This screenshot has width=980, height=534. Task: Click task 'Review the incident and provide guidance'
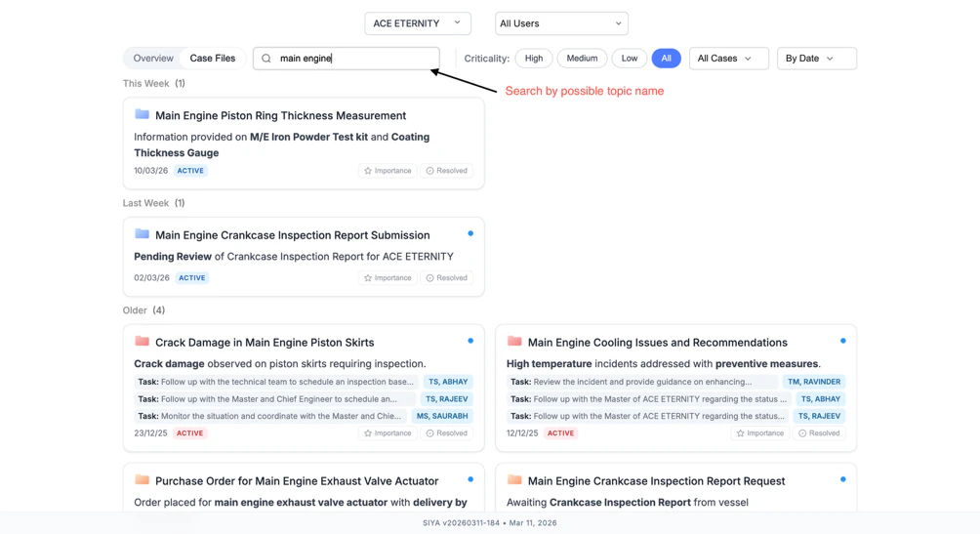pos(642,382)
